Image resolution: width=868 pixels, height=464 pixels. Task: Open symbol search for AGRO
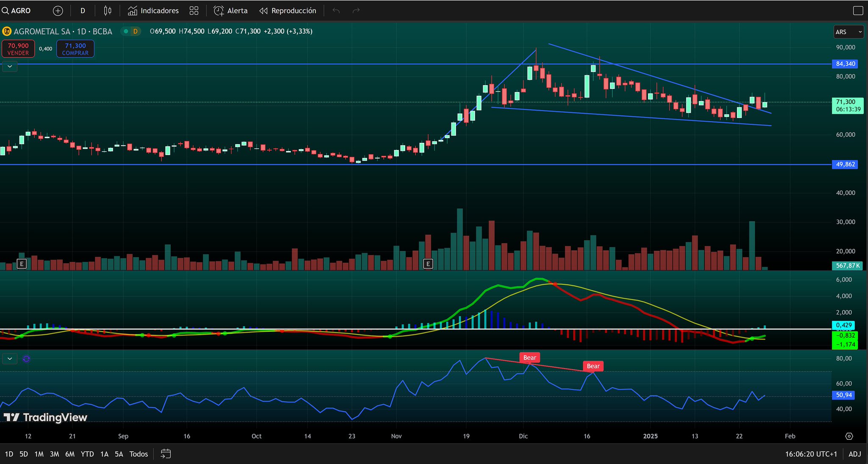pyautogui.click(x=17, y=11)
